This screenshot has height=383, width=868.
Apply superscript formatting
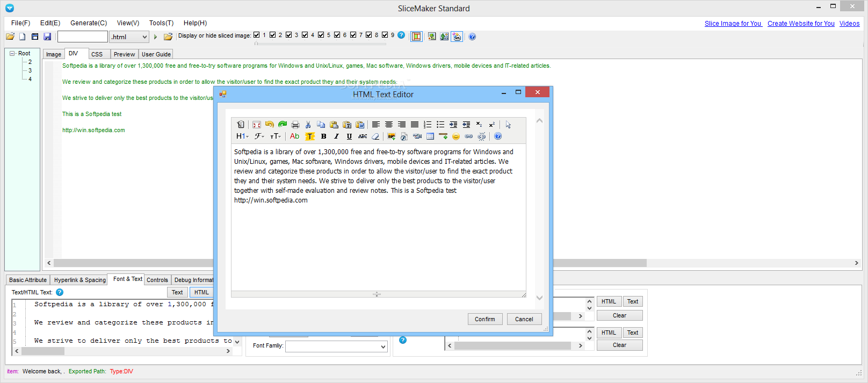pyautogui.click(x=492, y=125)
